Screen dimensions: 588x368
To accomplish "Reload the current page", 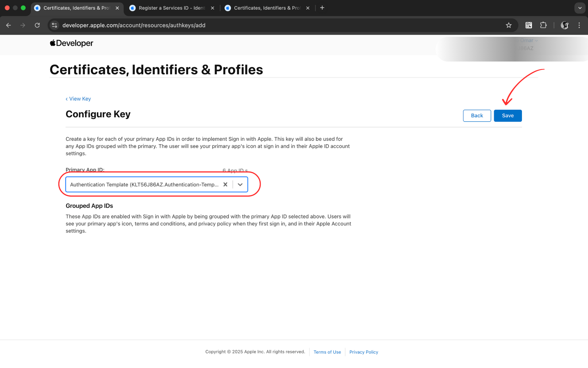I will coord(37,25).
